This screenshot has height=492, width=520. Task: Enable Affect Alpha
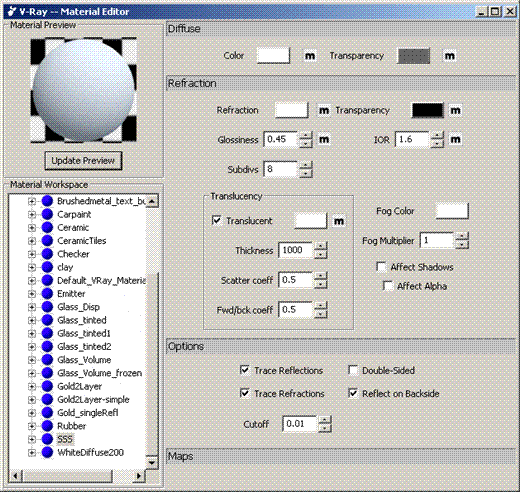click(x=388, y=286)
